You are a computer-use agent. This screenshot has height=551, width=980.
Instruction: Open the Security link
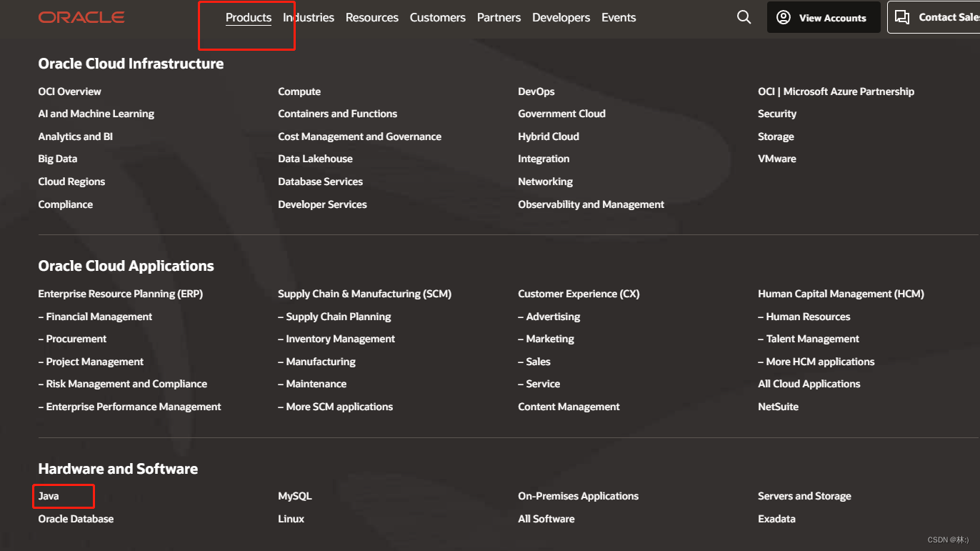(x=777, y=114)
